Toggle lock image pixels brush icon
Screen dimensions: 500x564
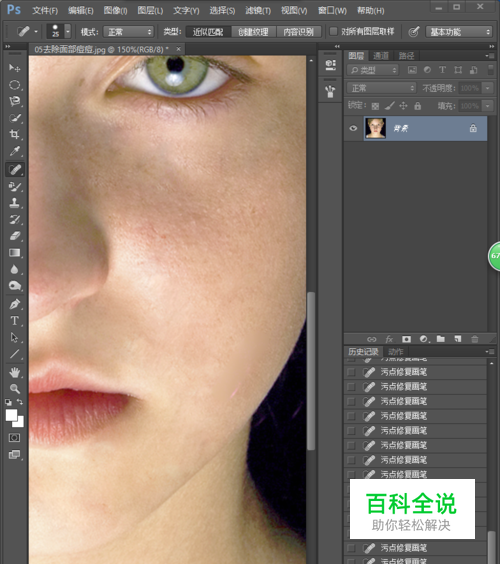[390, 106]
